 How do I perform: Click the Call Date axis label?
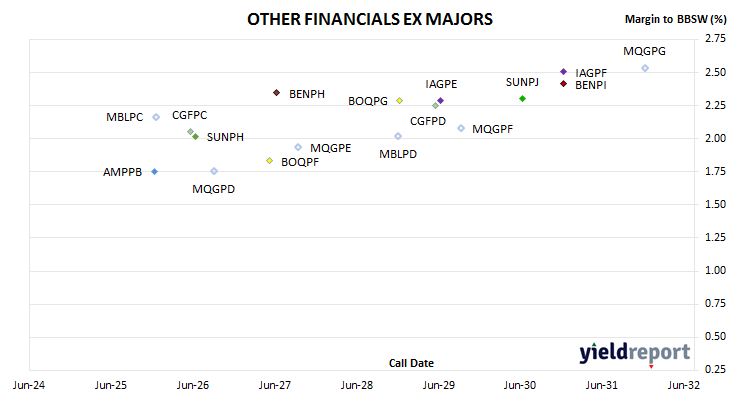click(411, 363)
